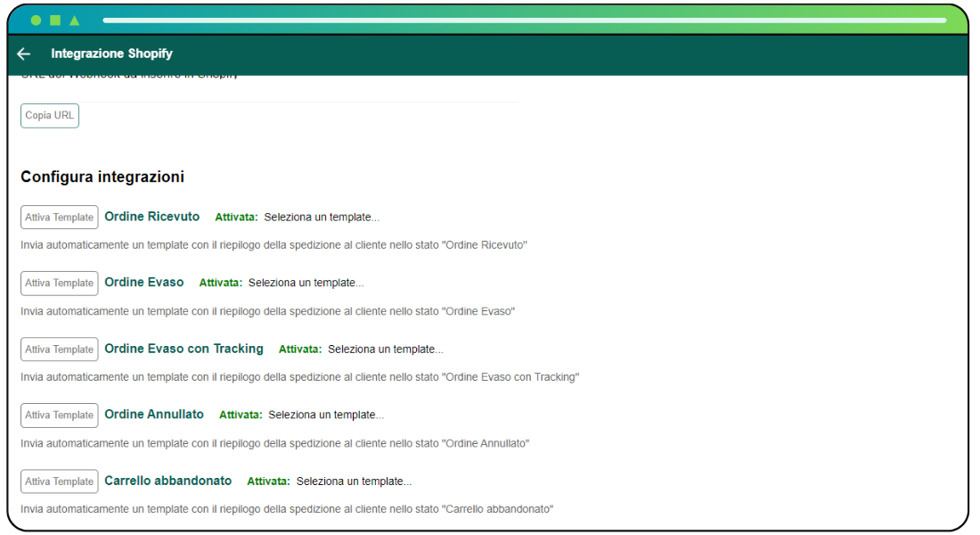
Task: Click the green circle in top bar
Action: (37, 21)
